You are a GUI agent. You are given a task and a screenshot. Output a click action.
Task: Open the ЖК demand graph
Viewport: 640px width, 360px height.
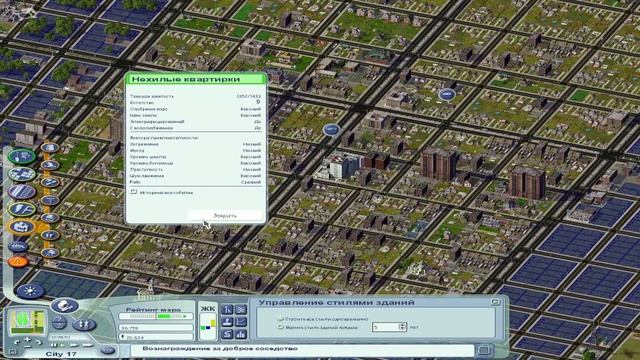[x=208, y=322]
